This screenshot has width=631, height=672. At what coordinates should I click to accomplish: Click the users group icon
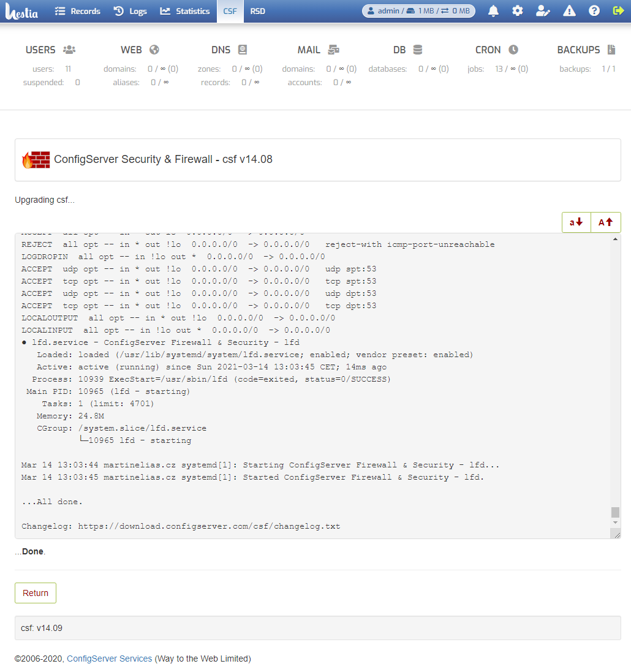point(69,50)
